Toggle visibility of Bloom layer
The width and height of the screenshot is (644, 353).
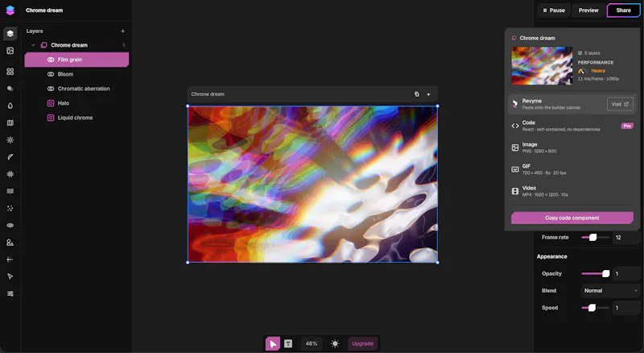coord(51,74)
